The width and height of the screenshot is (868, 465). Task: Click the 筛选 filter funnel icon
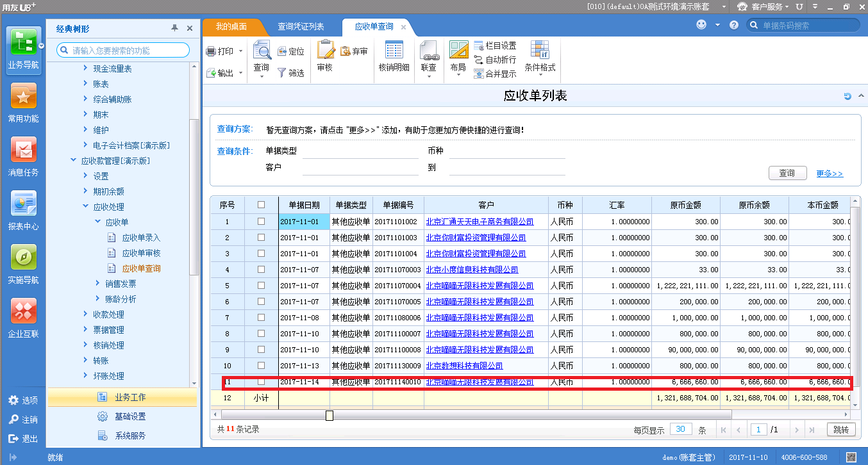(282, 73)
